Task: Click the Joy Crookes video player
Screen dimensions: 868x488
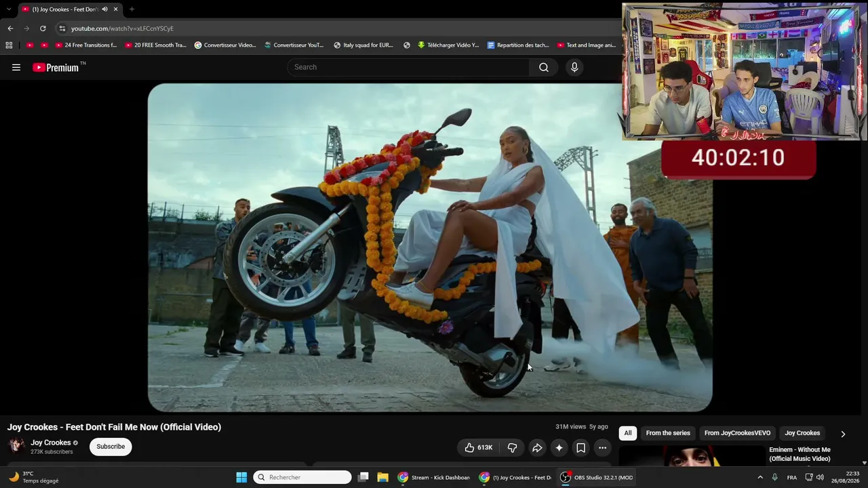Action: [430, 247]
